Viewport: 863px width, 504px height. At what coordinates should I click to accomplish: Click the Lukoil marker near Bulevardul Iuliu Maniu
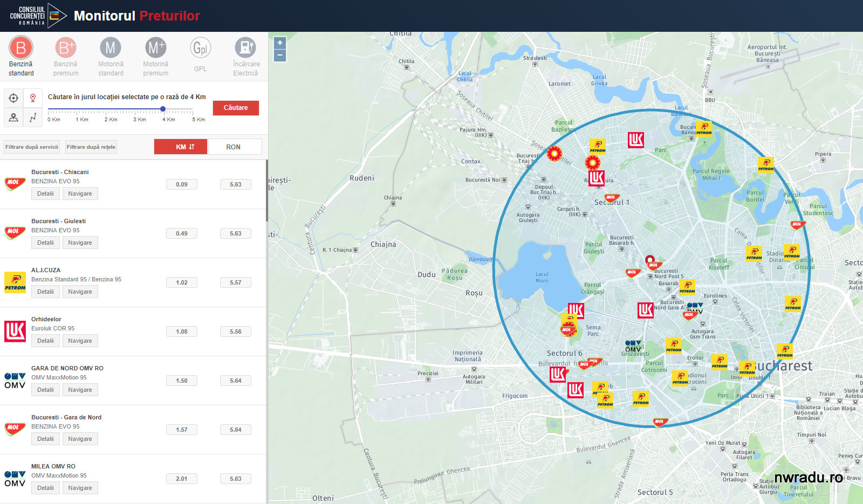point(558,374)
